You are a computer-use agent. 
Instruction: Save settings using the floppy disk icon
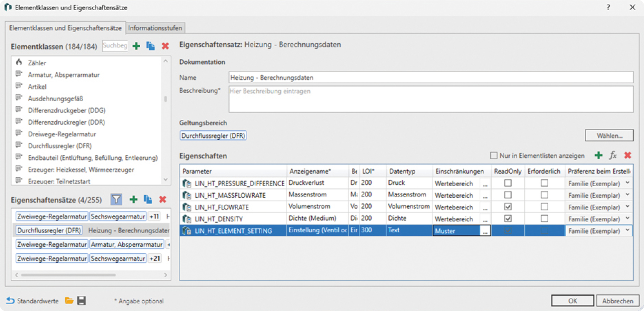tap(81, 301)
